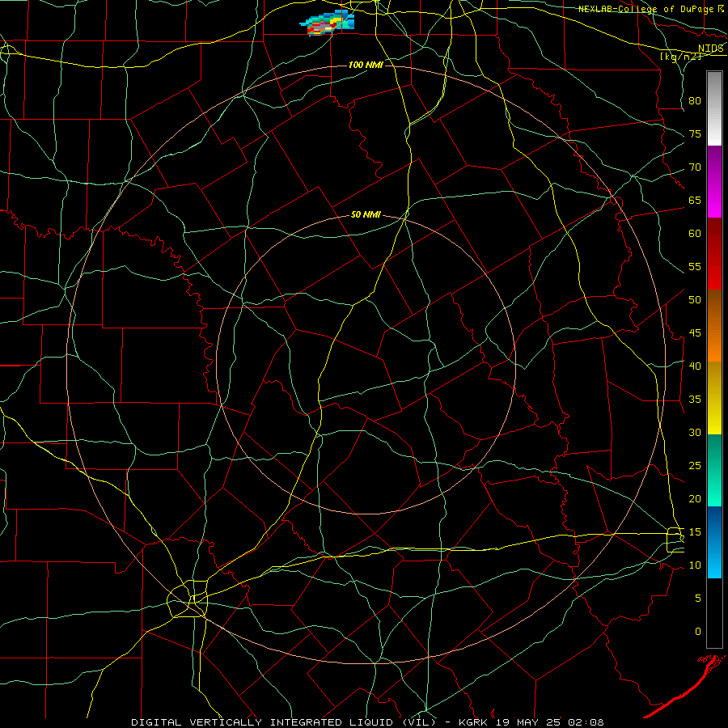Click the scale value "30"

point(695,433)
